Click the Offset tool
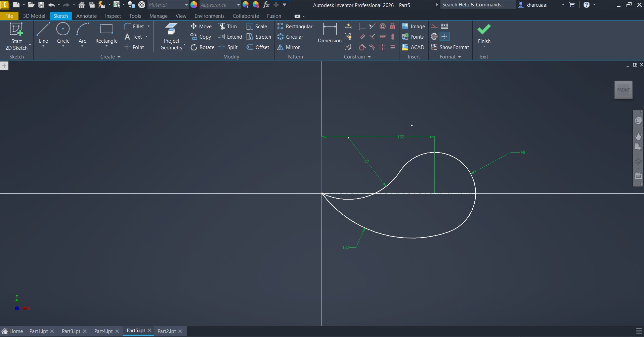This screenshot has height=337, width=644. point(258,47)
